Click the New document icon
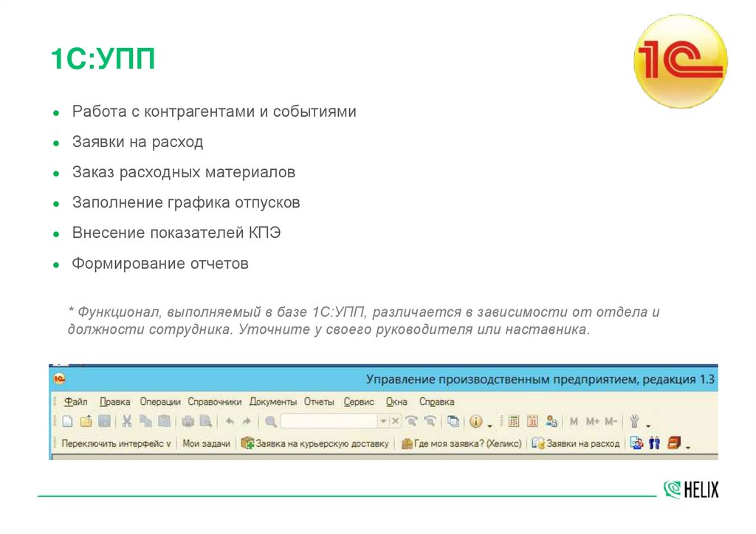The image size is (756, 534). click(67, 422)
